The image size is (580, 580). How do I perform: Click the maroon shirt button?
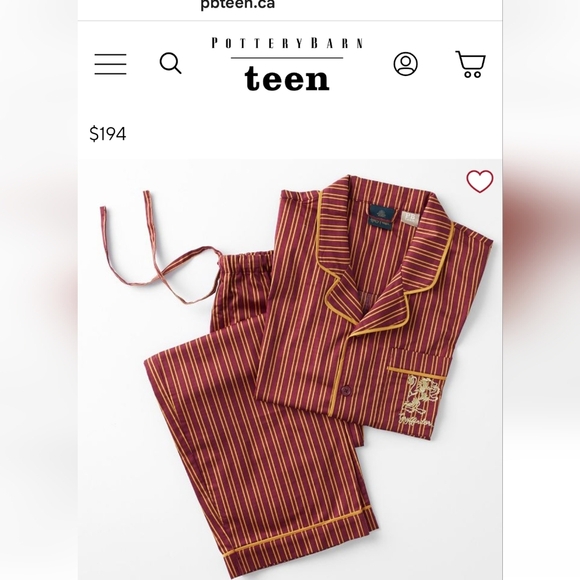coord(345,390)
